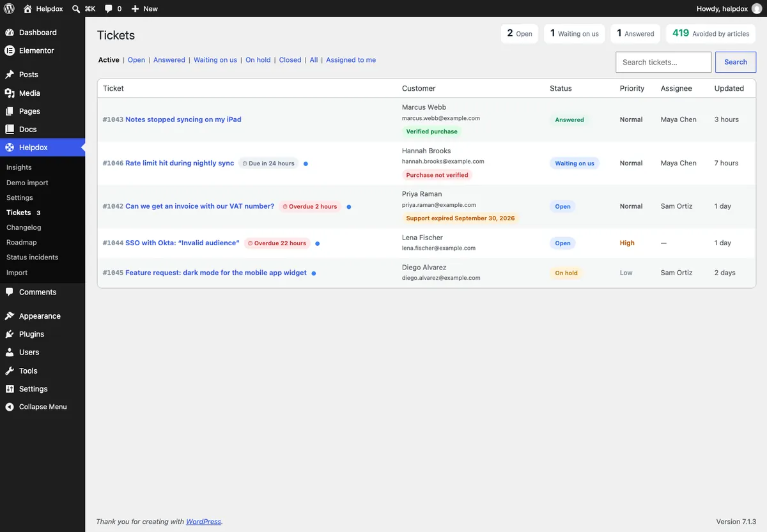Click the Media icon in sidebar
The height and width of the screenshot is (532, 767).
tap(10, 93)
